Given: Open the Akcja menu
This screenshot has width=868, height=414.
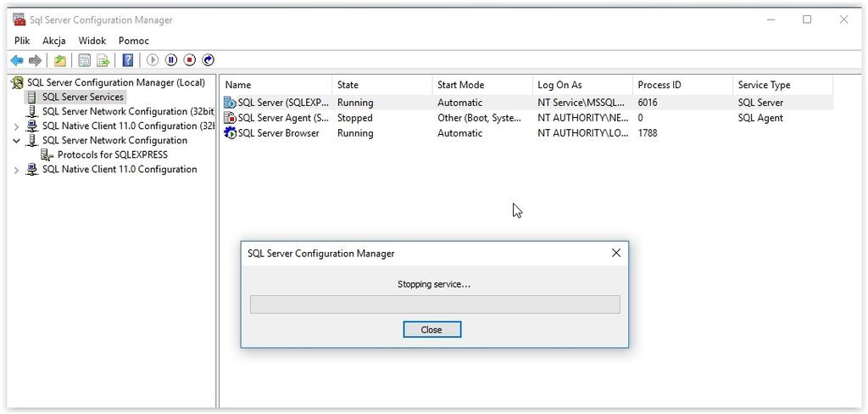Looking at the screenshot, I should 54,41.
